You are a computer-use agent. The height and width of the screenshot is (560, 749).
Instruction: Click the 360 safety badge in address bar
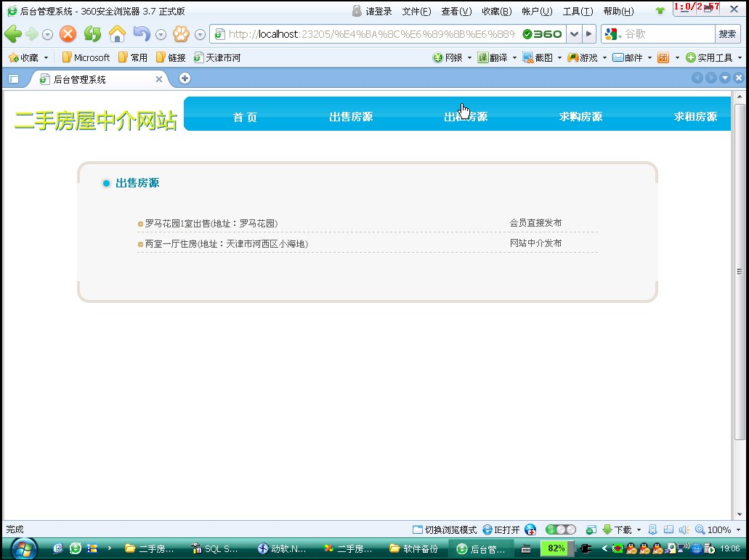tap(542, 34)
